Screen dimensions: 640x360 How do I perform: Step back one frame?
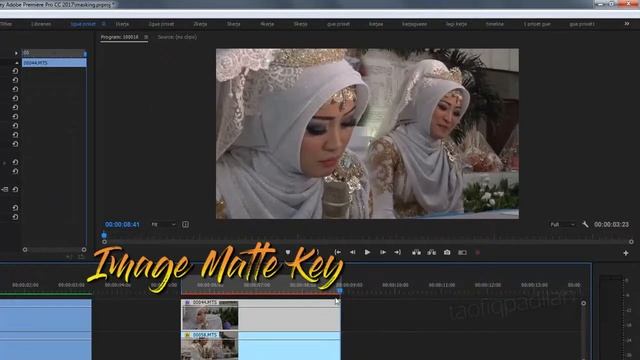click(x=352, y=252)
